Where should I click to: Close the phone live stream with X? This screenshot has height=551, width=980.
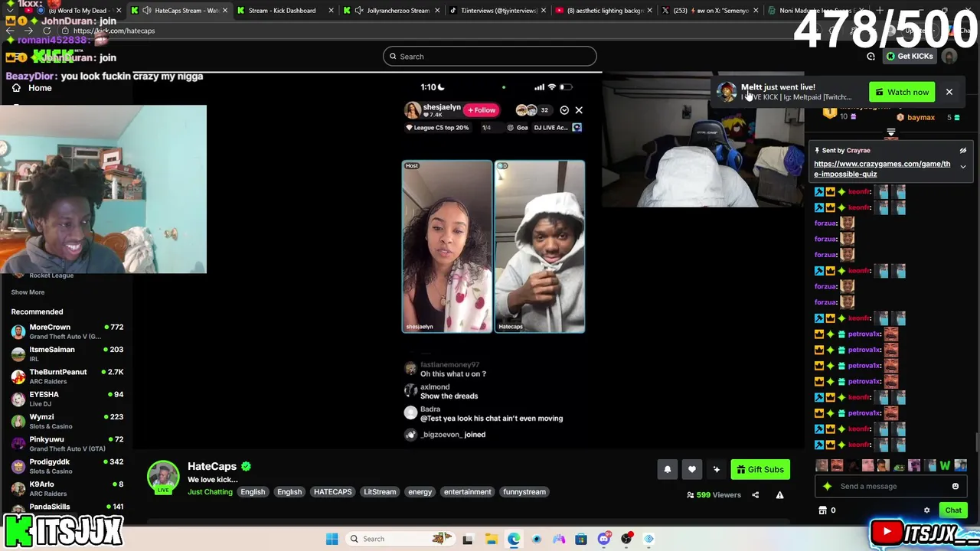(579, 110)
